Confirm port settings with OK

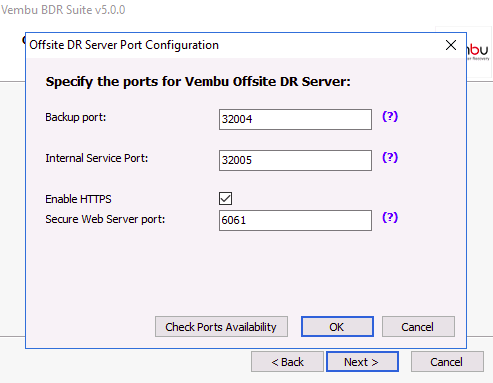[337, 327]
